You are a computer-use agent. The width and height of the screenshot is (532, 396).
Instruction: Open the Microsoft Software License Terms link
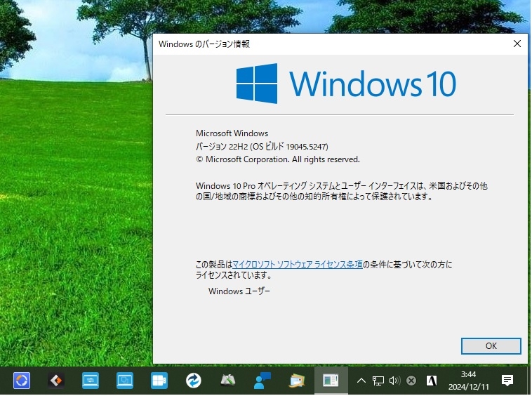click(x=298, y=264)
